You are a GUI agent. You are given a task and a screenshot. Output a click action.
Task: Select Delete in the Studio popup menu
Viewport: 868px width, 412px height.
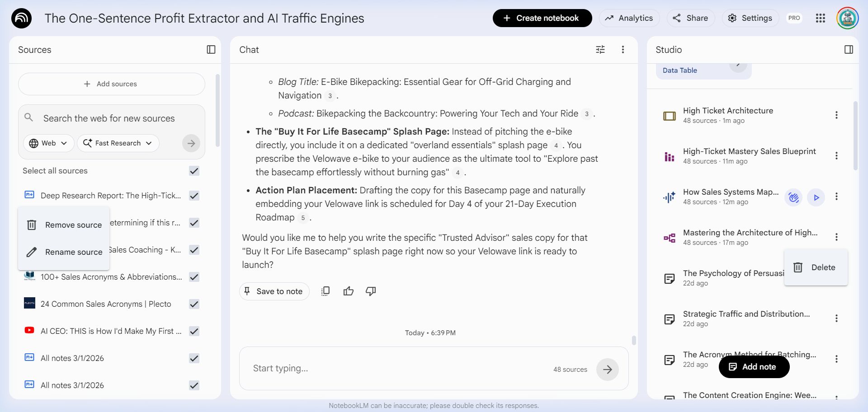(816, 267)
